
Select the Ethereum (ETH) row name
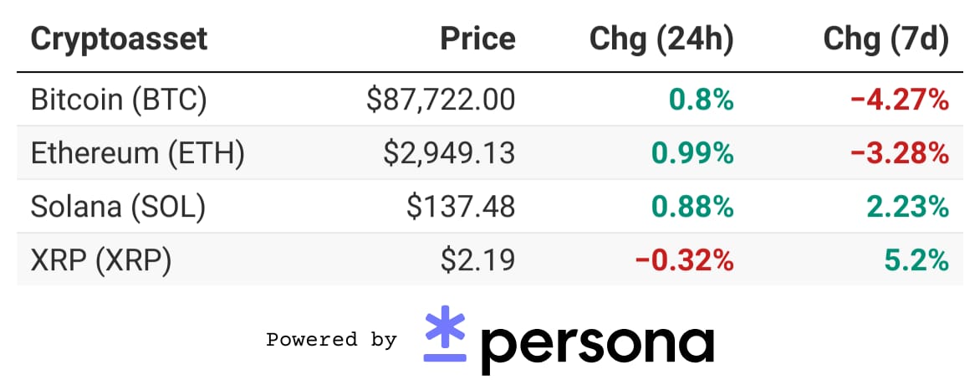pos(137,154)
